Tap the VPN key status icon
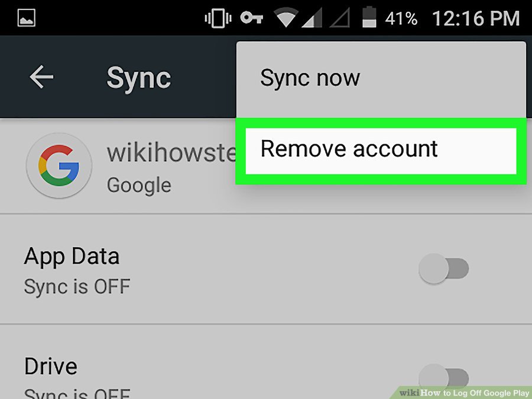Screen dimensions: 532x399 click(x=251, y=18)
